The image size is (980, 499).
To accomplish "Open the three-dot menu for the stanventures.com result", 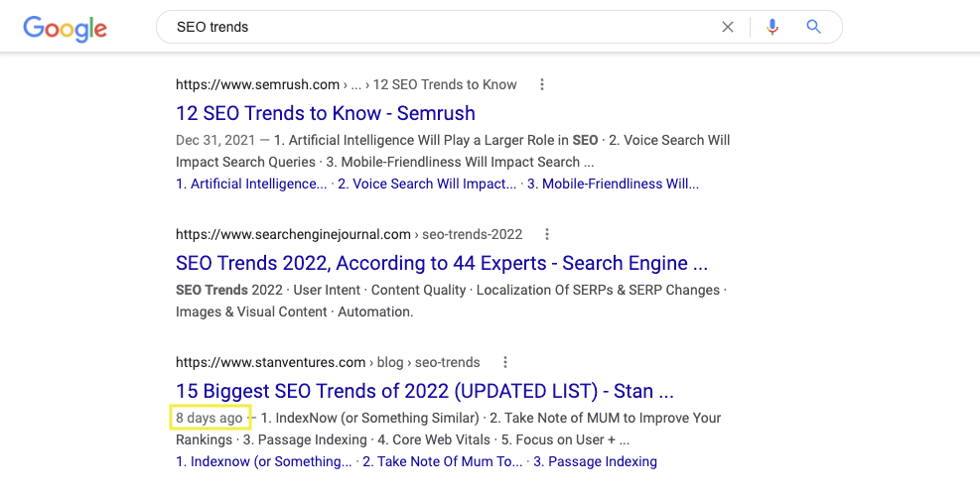I will tap(505, 362).
